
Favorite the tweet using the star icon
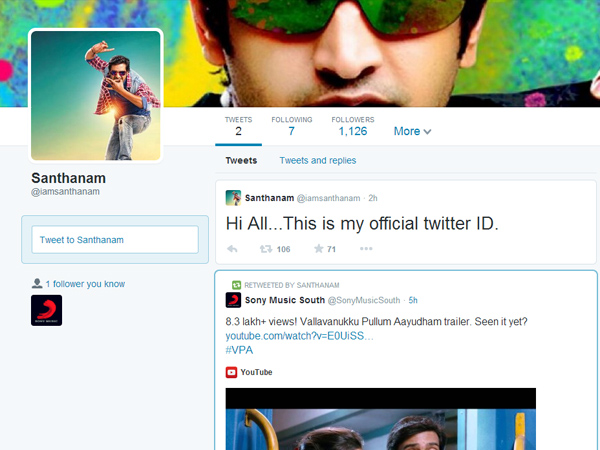319,249
